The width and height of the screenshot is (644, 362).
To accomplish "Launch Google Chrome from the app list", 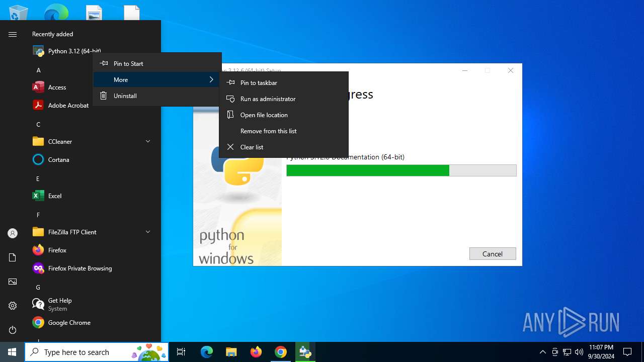I will [93, 323].
